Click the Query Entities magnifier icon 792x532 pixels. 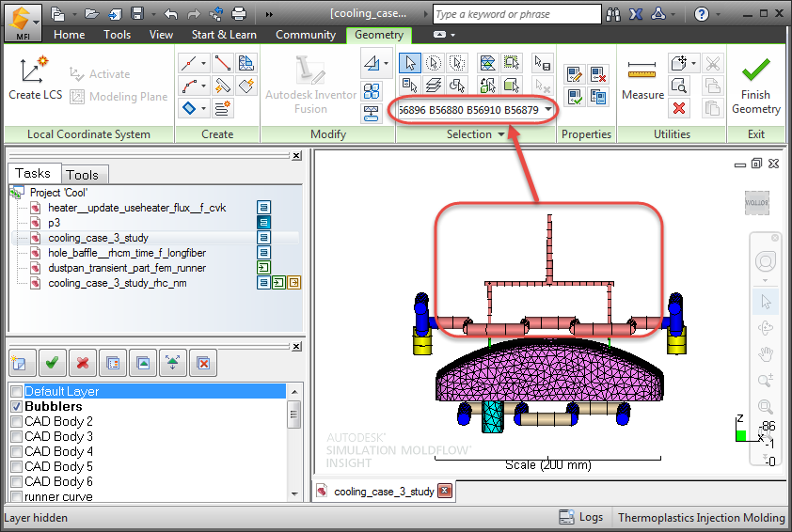(x=679, y=86)
